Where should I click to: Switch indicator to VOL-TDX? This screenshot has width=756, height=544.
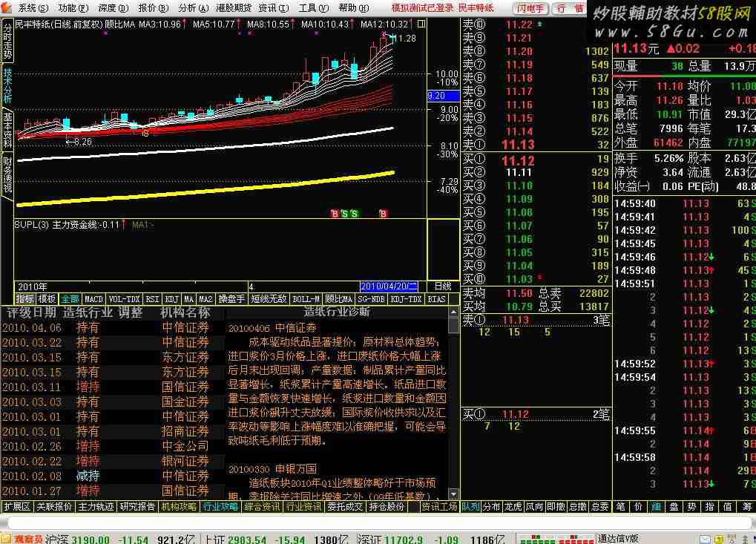[125, 299]
